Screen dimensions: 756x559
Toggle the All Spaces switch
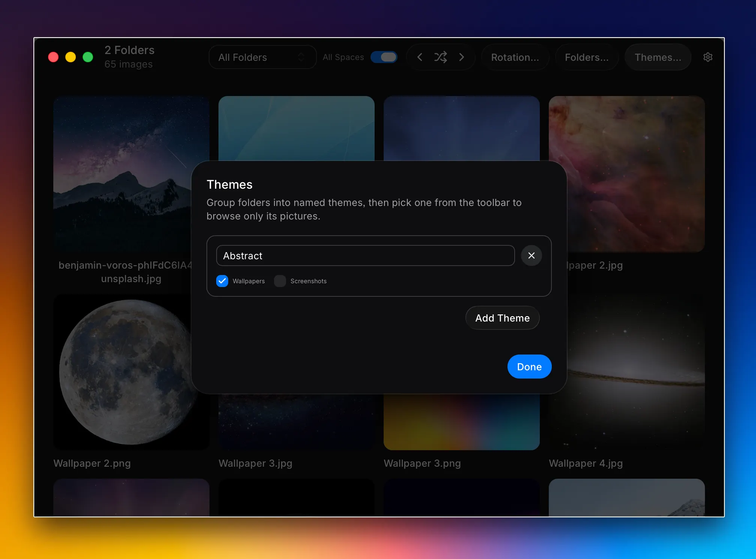pyautogui.click(x=384, y=57)
